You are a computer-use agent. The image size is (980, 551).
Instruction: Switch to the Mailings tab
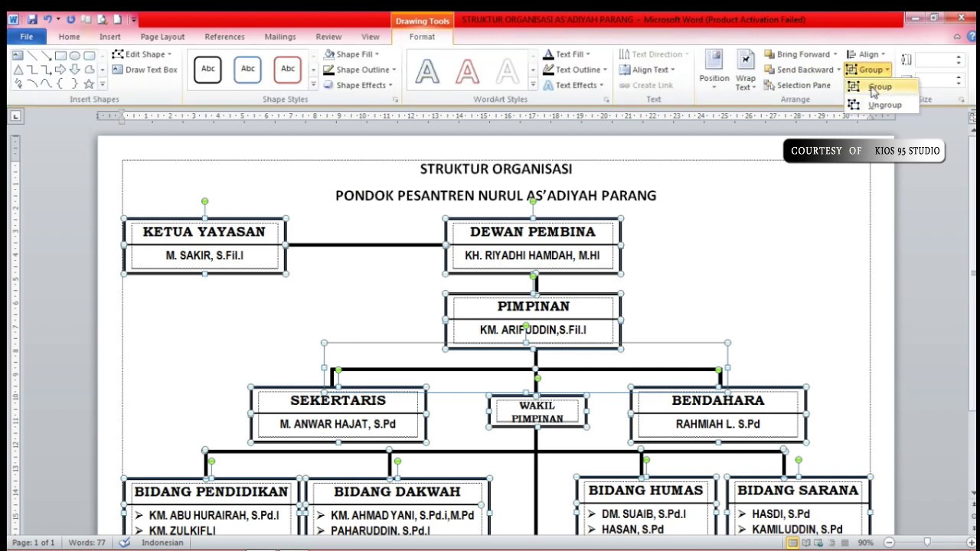coord(280,37)
